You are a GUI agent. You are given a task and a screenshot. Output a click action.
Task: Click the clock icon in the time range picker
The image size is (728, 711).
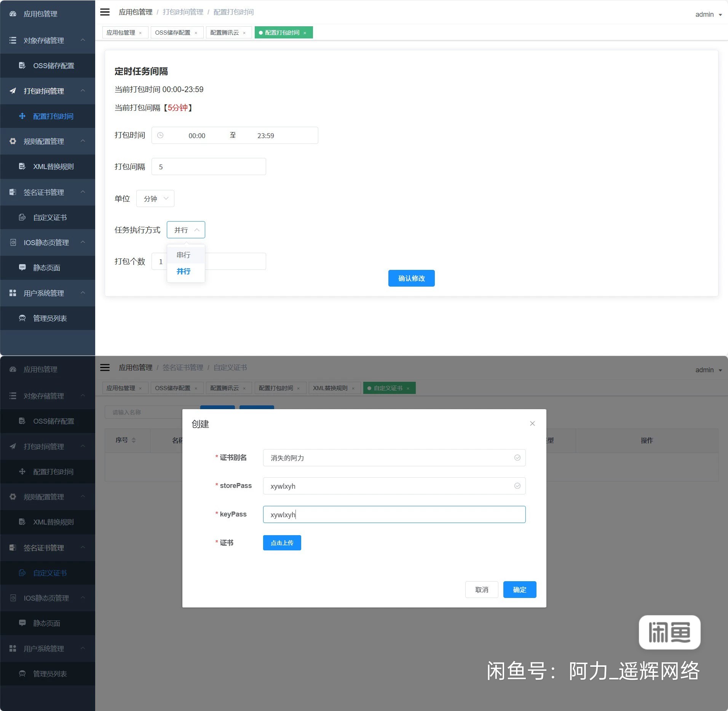(x=160, y=136)
